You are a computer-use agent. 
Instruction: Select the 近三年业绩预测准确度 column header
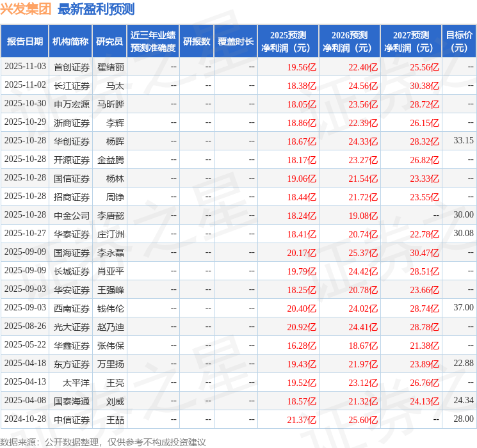click(153, 42)
